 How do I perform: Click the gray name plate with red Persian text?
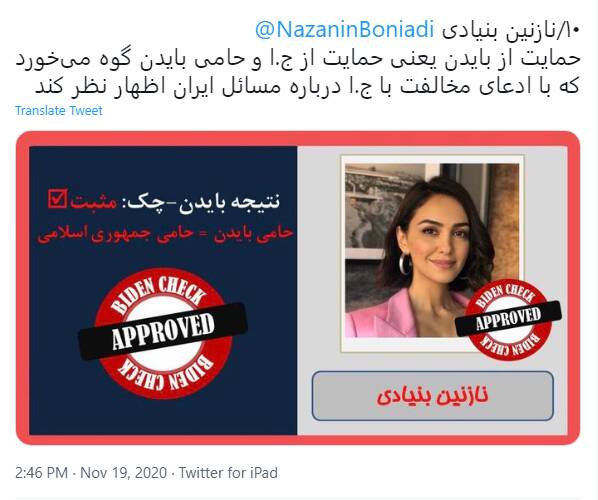pyautogui.click(x=433, y=396)
